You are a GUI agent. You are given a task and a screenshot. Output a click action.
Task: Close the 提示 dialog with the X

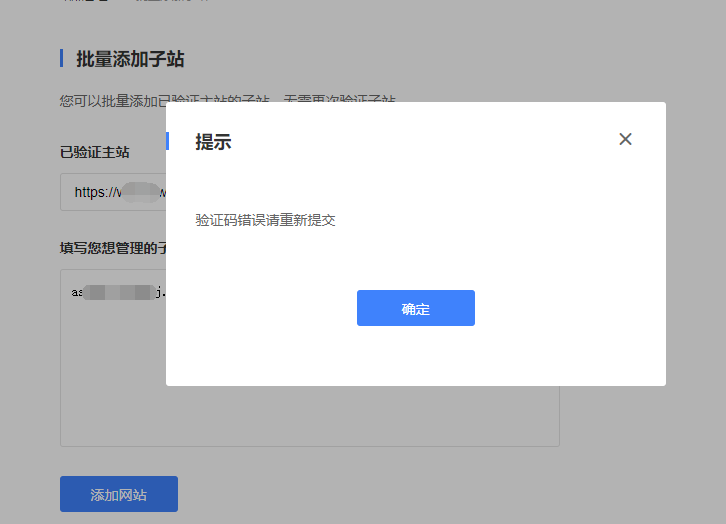(x=625, y=139)
